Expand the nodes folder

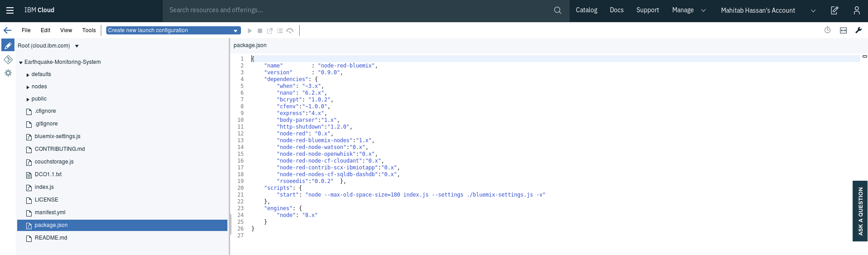pos(28,87)
